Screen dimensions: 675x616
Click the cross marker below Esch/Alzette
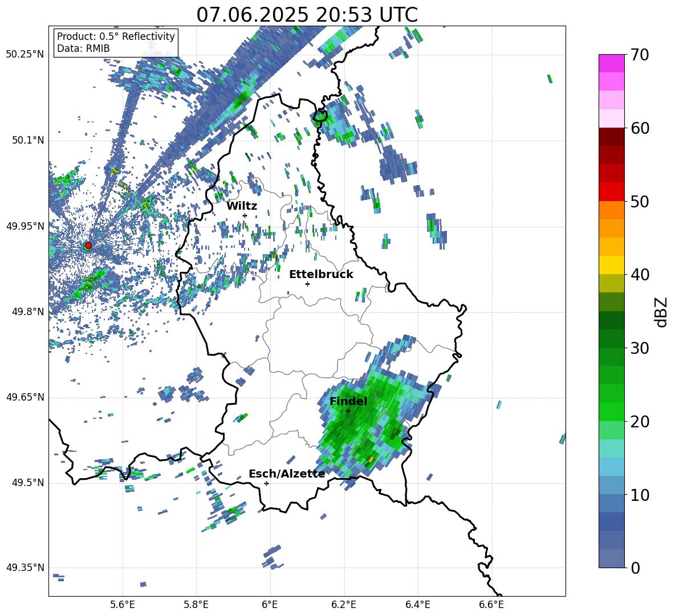tap(266, 483)
